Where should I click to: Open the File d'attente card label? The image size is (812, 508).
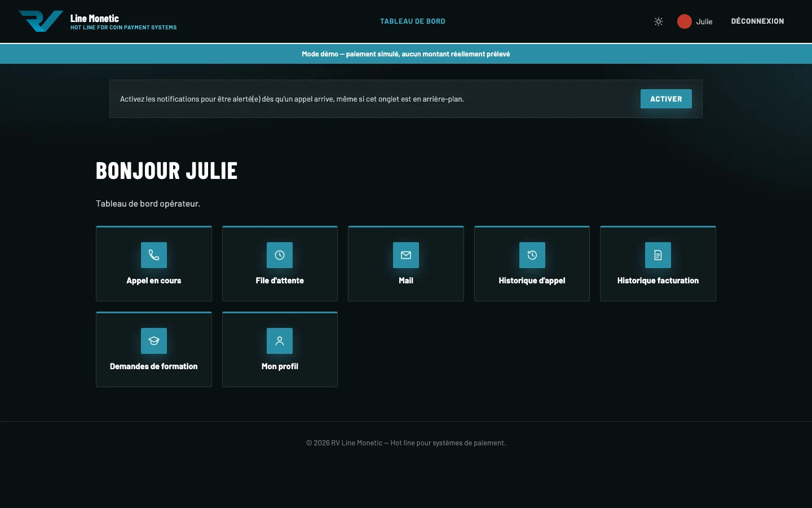(x=280, y=281)
